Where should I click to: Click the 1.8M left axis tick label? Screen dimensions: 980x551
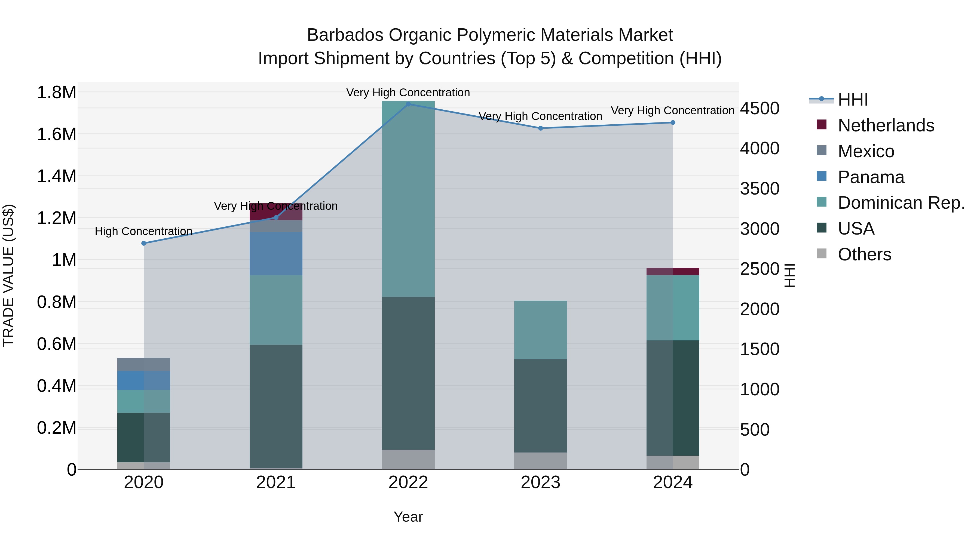pos(57,93)
